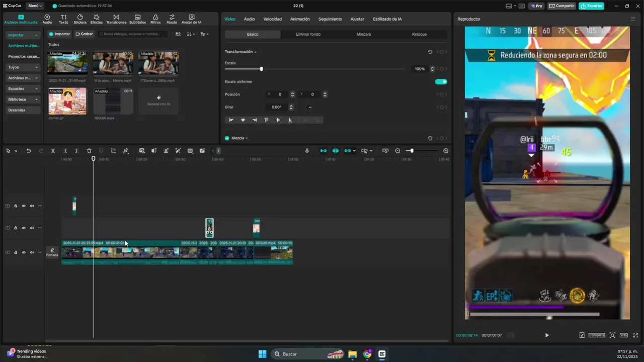Open the media sort dropdown
Screen dimensions: 644x362
coord(191,34)
